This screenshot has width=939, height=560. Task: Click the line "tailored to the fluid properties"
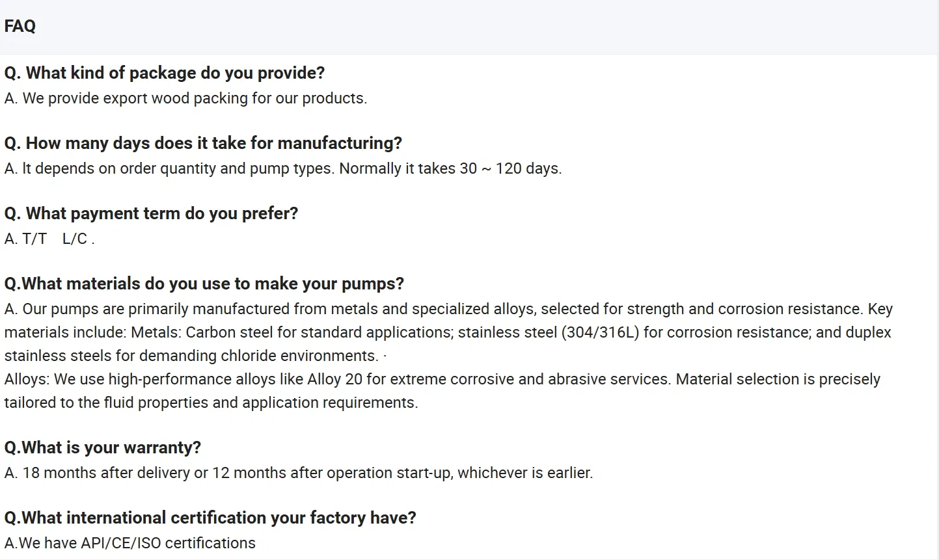(211, 403)
